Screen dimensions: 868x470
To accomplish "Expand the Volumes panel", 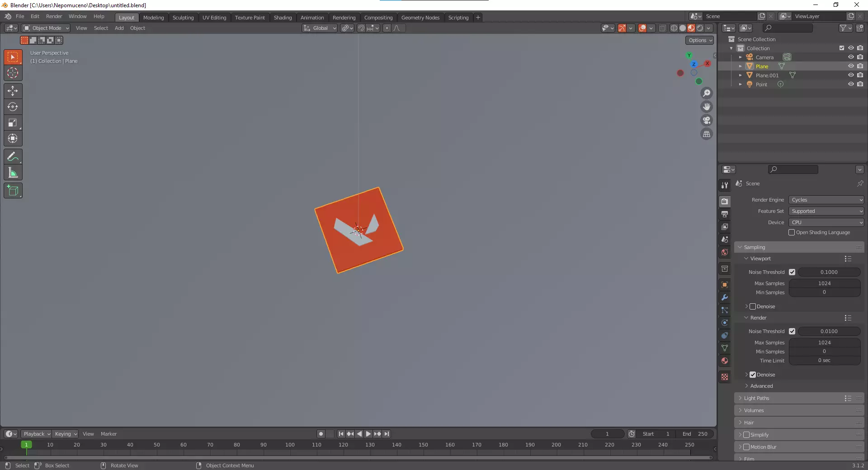I will coord(799,410).
